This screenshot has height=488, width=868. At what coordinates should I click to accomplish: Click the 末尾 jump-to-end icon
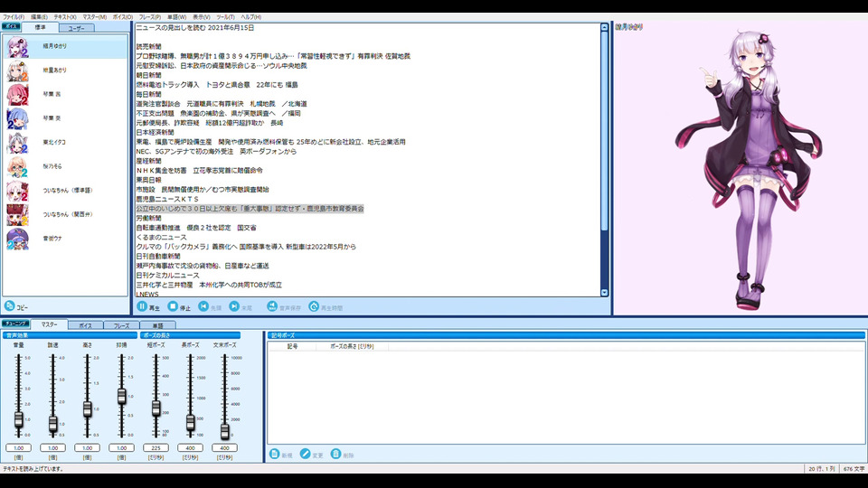tap(235, 306)
